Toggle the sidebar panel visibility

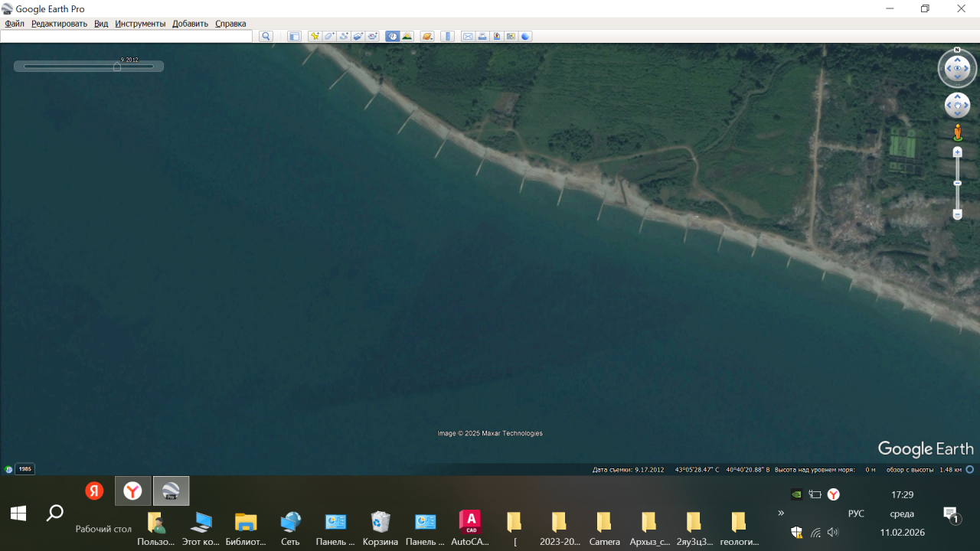[x=294, y=37]
